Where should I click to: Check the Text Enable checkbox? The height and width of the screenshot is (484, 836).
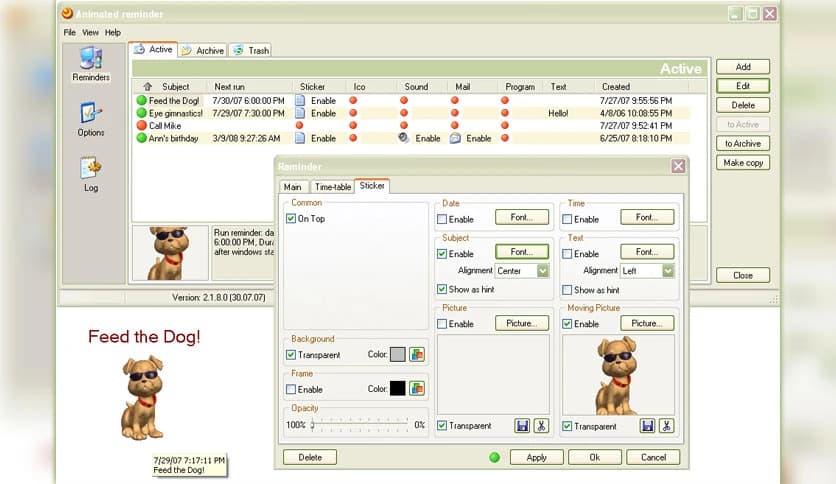click(567, 254)
